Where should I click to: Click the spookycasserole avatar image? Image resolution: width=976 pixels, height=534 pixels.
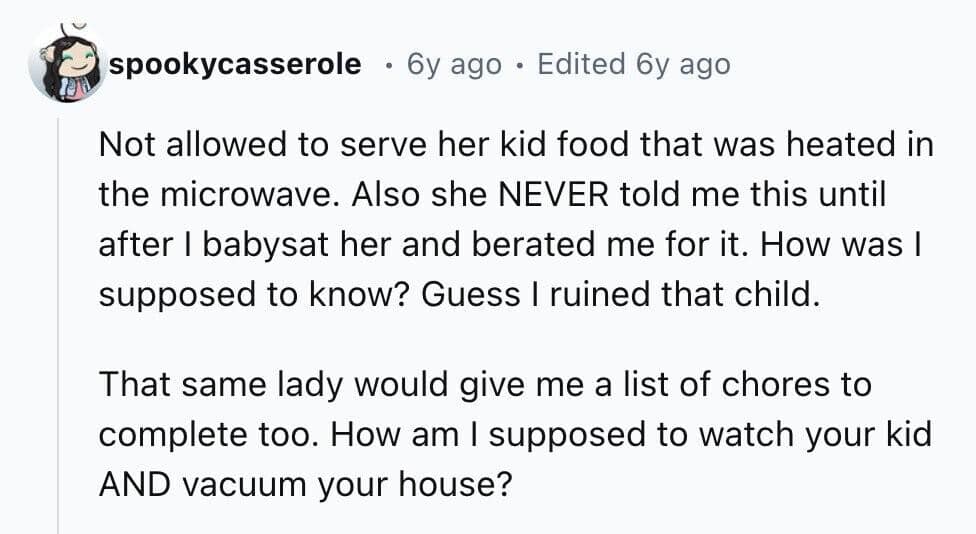click(66, 65)
